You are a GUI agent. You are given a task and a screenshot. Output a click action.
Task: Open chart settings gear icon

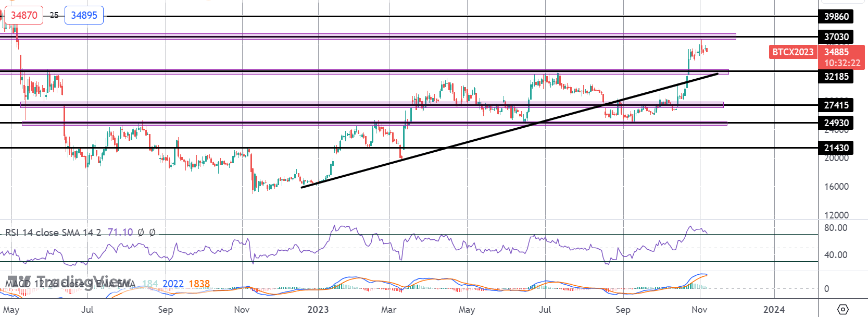(x=843, y=309)
